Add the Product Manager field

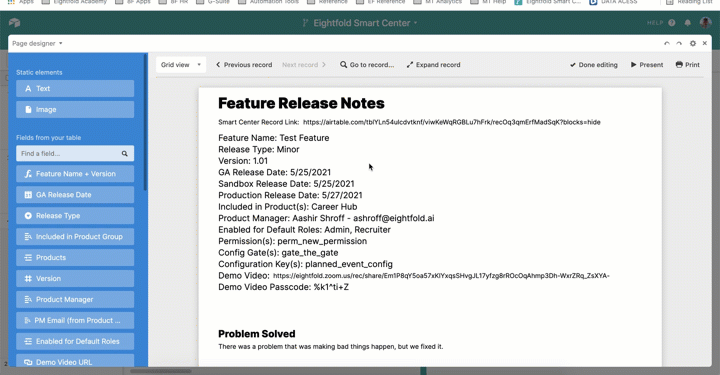(75, 299)
